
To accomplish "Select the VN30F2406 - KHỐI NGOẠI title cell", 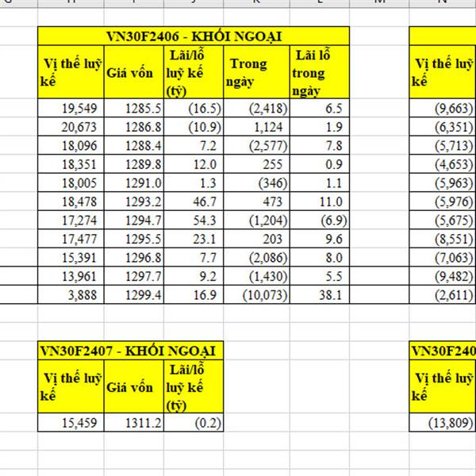I will click(x=194, y=36).
